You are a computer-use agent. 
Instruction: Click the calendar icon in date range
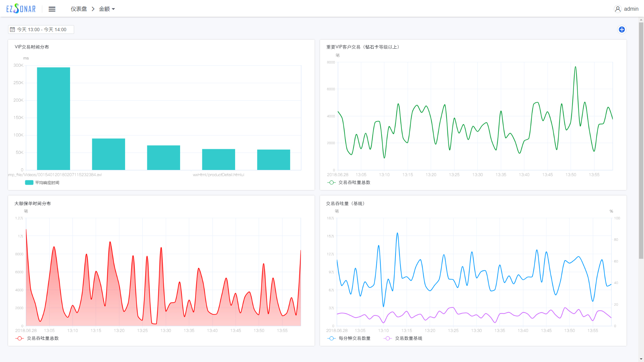tap(12, 29)
